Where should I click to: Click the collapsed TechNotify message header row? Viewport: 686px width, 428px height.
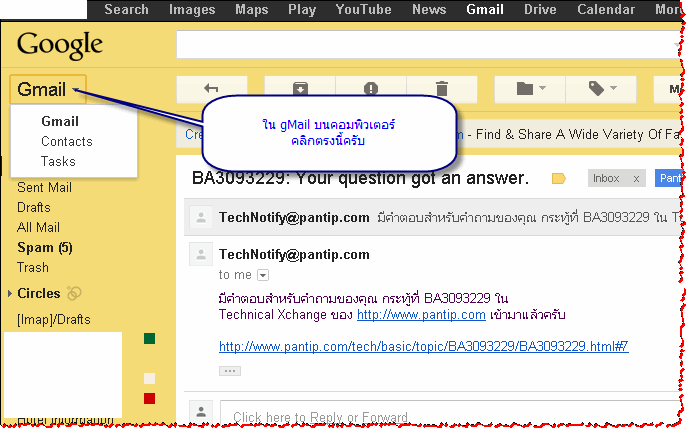coord(433,218)
